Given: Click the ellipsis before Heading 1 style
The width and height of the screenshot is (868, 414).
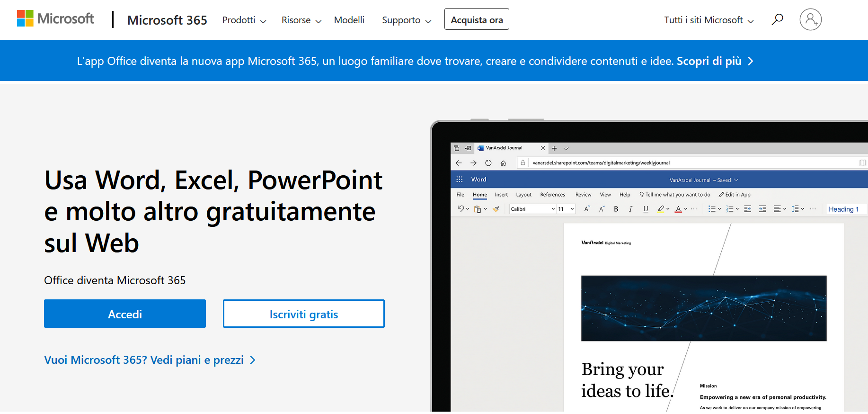Looking at the screenshot, I should pos(813,209).
